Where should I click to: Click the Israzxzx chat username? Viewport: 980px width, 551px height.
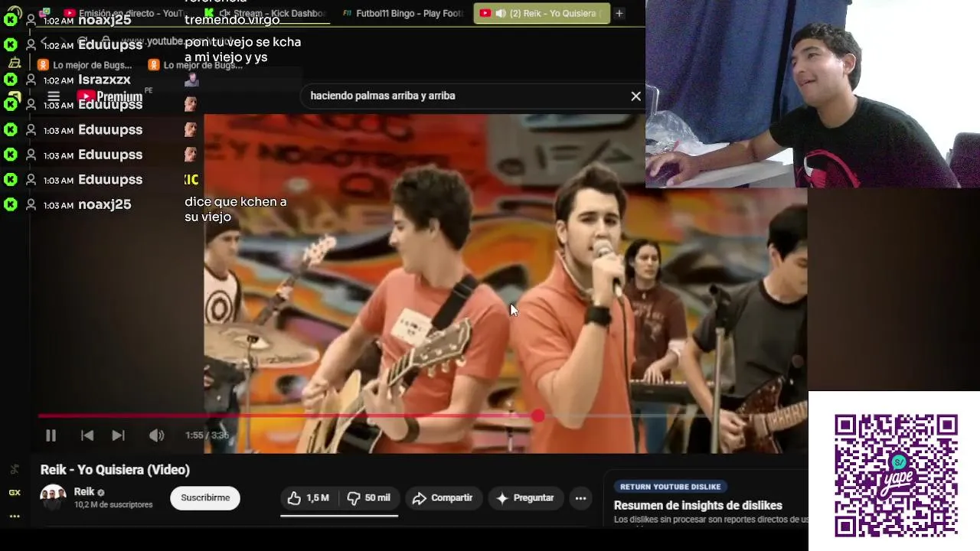point(104,80)
